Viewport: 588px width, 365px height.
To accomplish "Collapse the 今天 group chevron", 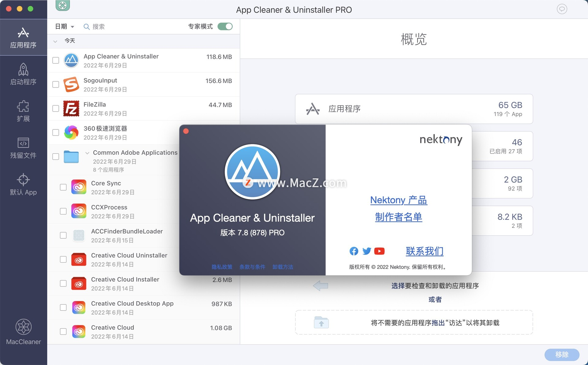I will (x=55, y=41).
